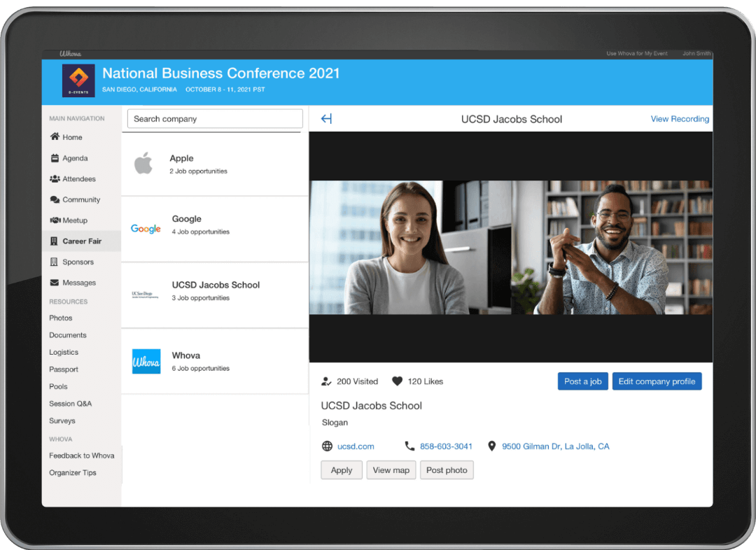Click the location pin icon
The height and width of the screenshot is (550, 756).
492,446
